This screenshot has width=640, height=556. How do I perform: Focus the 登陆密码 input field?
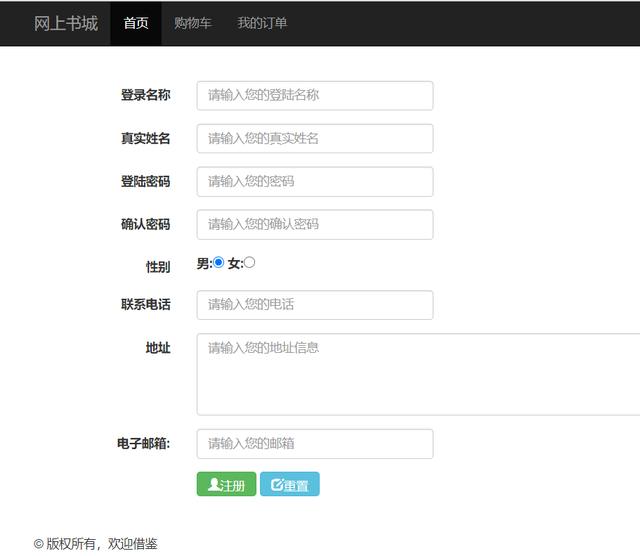(x=315, y=182)
